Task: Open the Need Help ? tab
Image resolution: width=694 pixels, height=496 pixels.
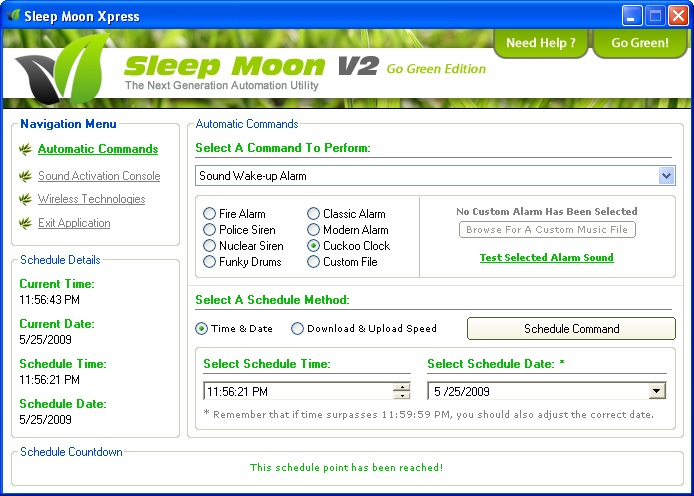Action: 540,43
